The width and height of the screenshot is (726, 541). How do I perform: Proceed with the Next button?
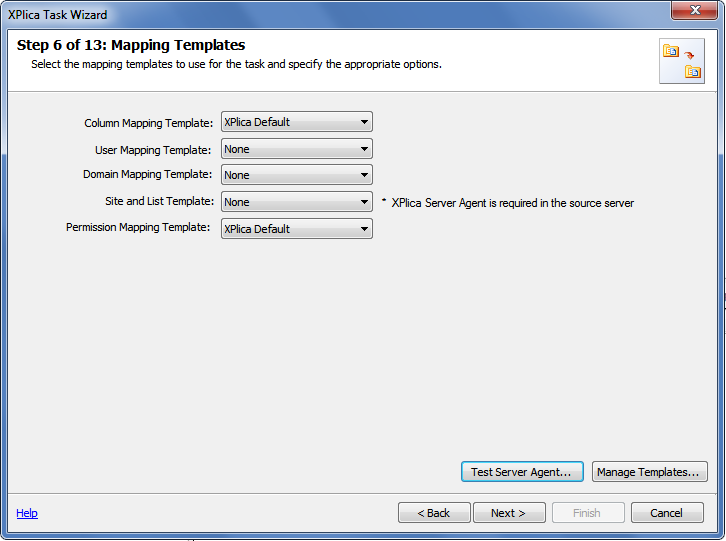(509, 513)
